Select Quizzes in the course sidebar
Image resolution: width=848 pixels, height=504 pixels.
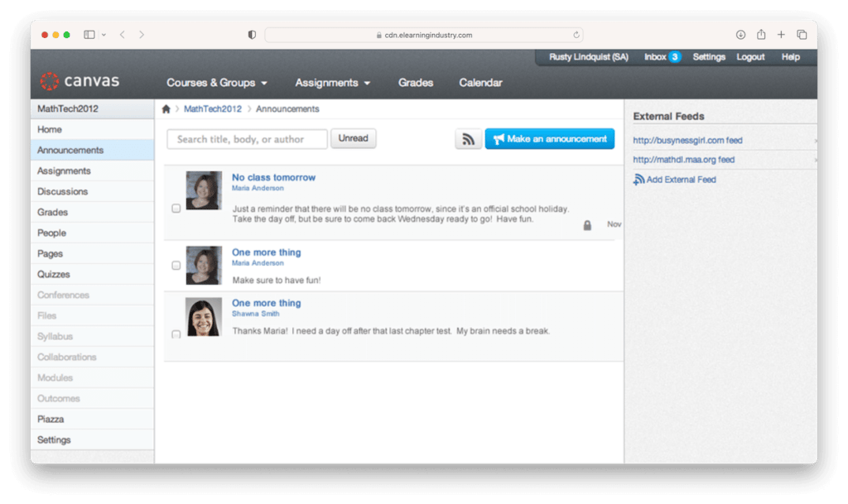coord(93,275)
